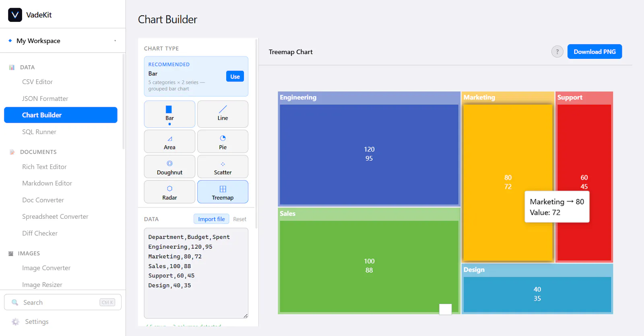The width and height of the screenshot is (644, 336).
Task: Select the Radar chart type
Action: click(169, 192)
